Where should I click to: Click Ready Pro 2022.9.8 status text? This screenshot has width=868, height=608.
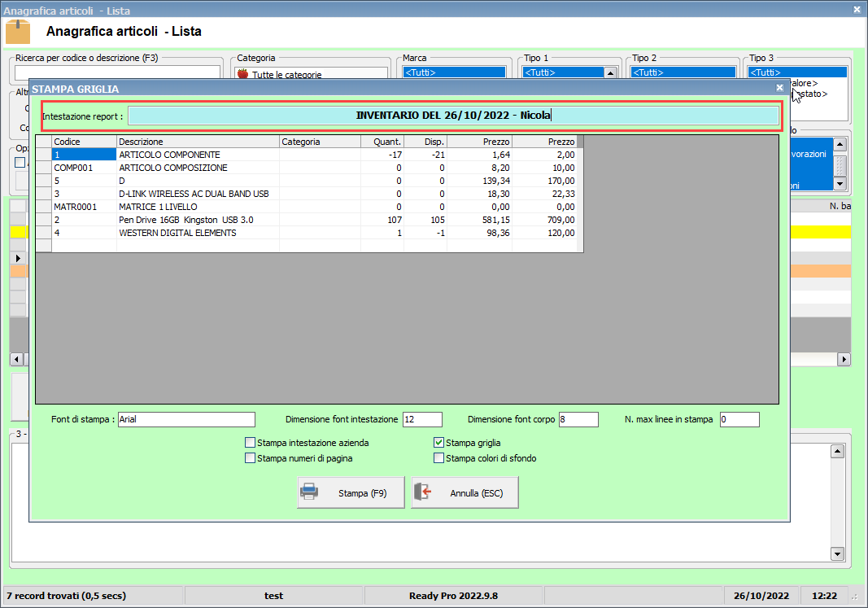[453, 596]
